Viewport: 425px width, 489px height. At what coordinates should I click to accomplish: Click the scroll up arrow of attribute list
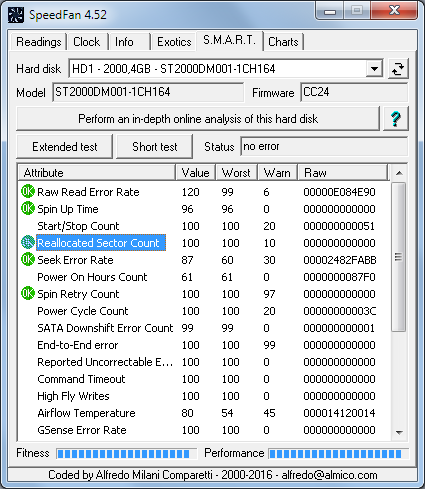point(399,173)
